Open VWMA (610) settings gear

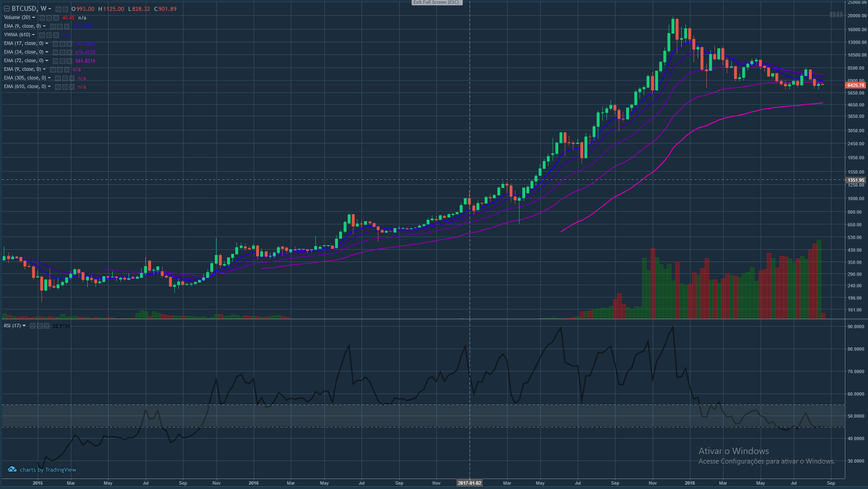(49, 35)
